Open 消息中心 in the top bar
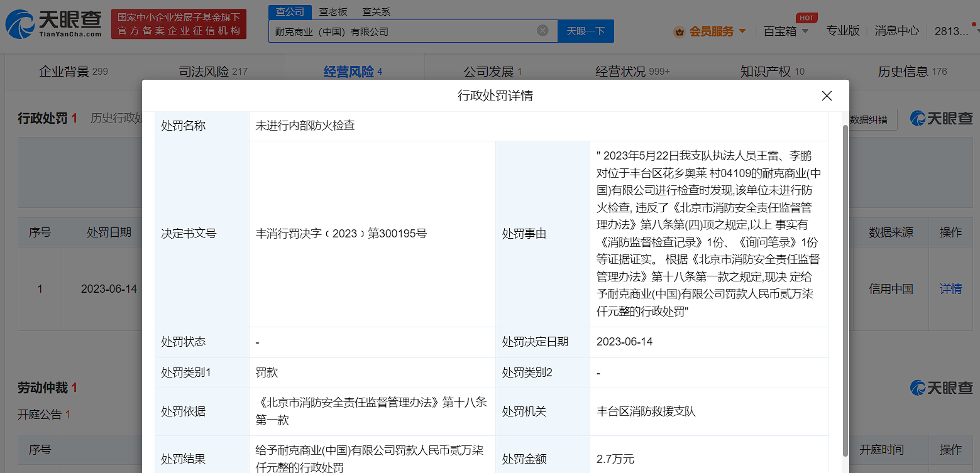Image resolution: width=980 pixels, height=473 pixels. point(896,31)
